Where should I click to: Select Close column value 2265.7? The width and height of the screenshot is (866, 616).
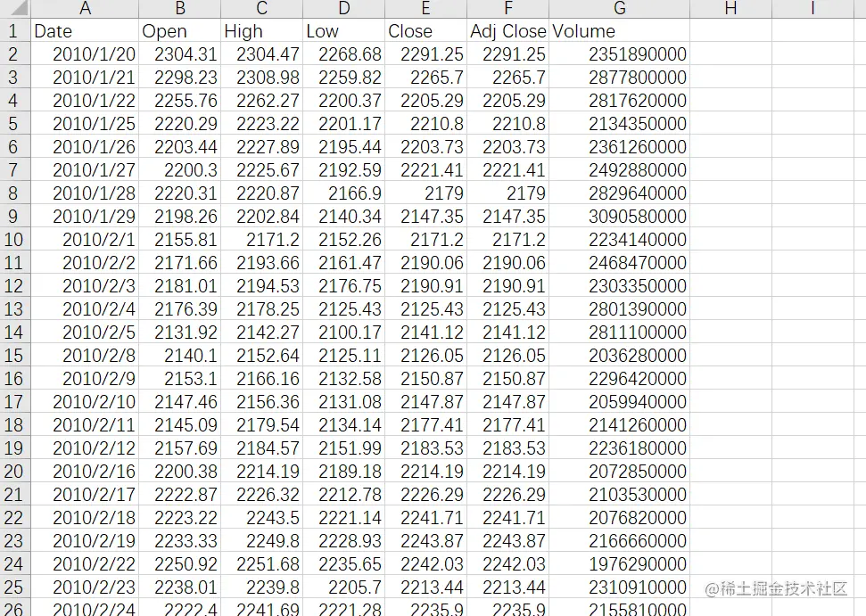point(425,78)
